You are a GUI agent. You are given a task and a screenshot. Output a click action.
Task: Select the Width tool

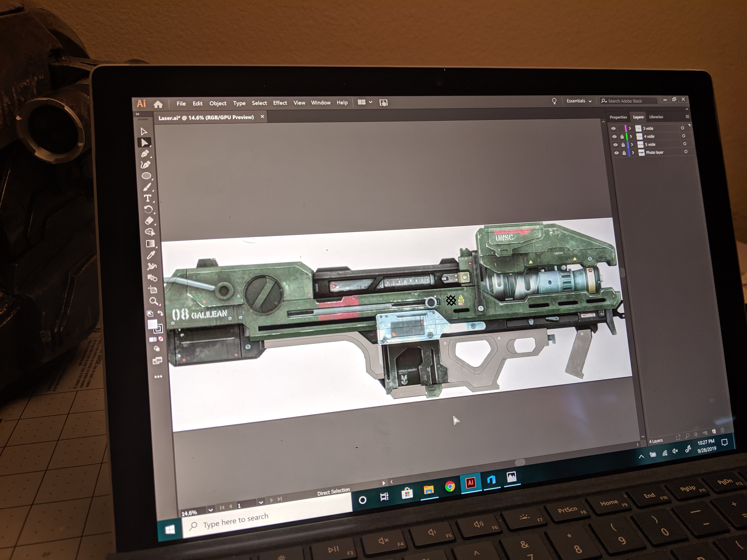pyautogui.click(x=152, y=266)
